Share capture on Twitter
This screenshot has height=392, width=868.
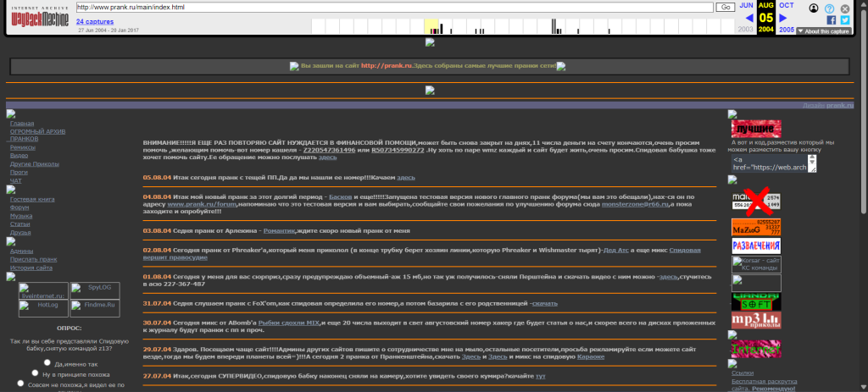[x=845, y=19]
